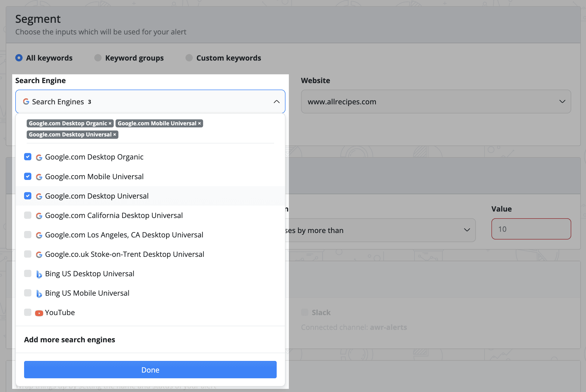586x392 pixels.
Task: Click Google icon beside Mobile Universal row
Action: (x=39, y=177)
